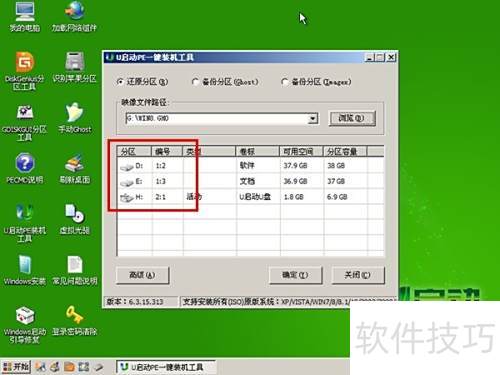Click the 关闭 button in the dialog

point(358,275)
